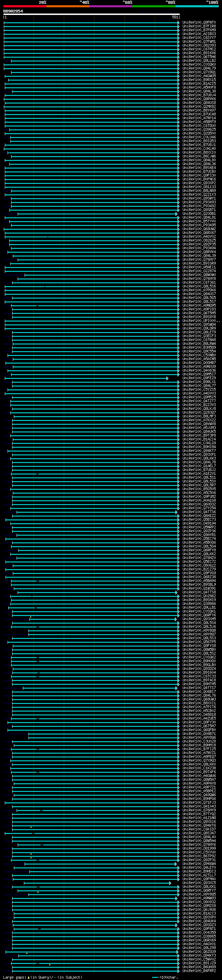Select hit label UniRef100_Q20DB1
Screen dimensions: 222x980
coord(199,214)
